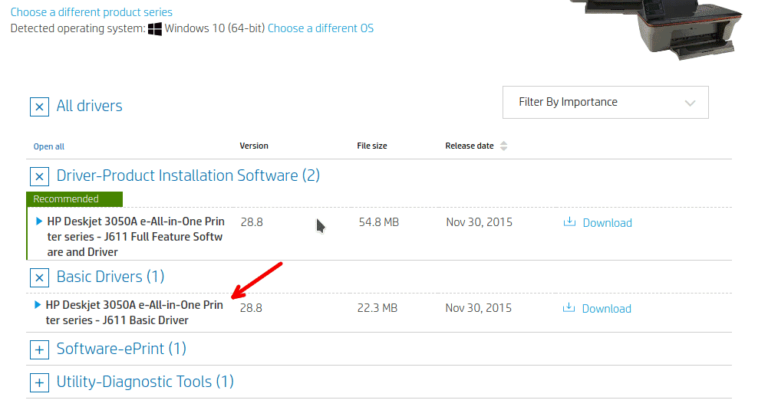Collapse the Basic Drivers section

[39, 277]
